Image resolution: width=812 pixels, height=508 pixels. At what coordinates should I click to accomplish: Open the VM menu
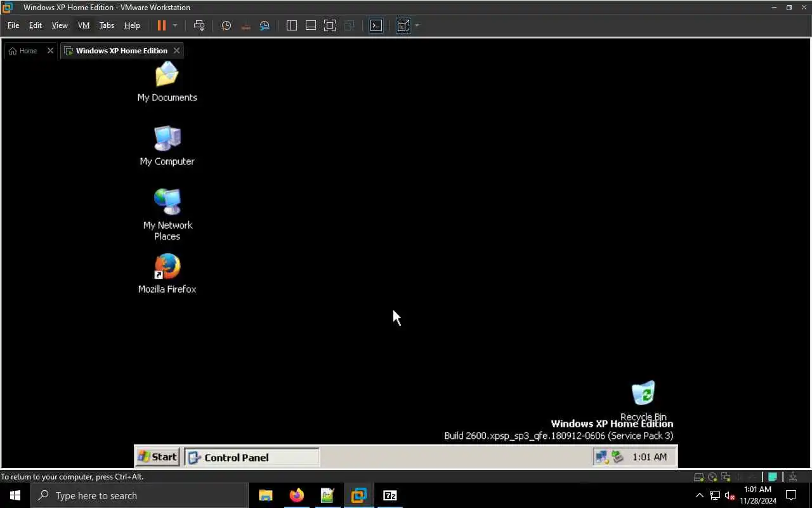click(x=84, y=25)
